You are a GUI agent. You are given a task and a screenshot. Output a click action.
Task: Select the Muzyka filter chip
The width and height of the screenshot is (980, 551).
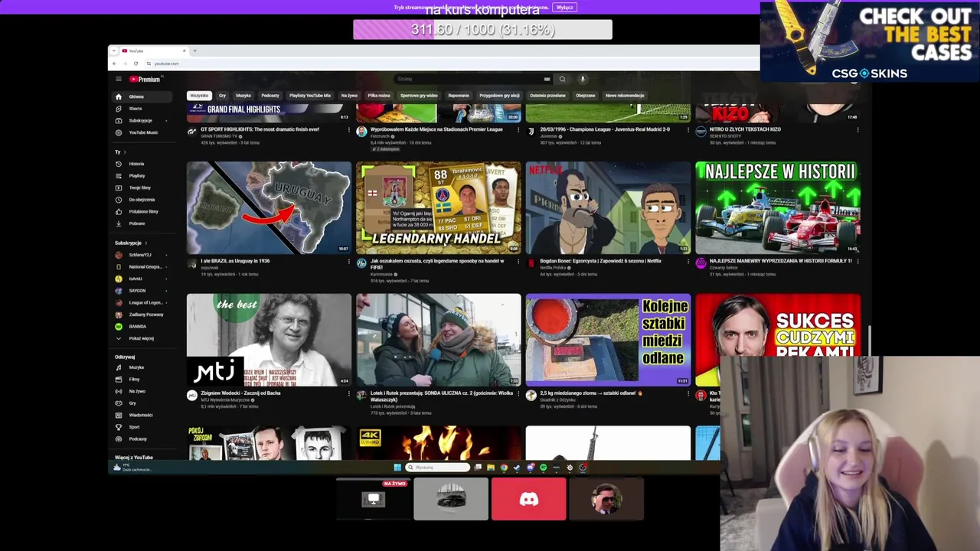tap(243, 96)
